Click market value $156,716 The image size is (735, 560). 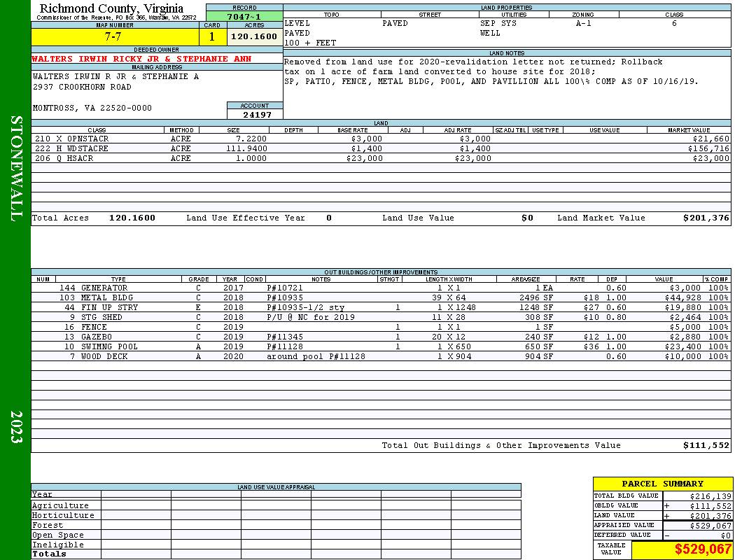708,148
